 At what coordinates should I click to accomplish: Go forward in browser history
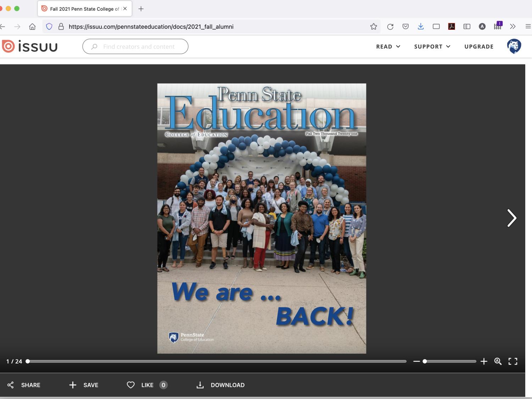click(x=17, y=27)
